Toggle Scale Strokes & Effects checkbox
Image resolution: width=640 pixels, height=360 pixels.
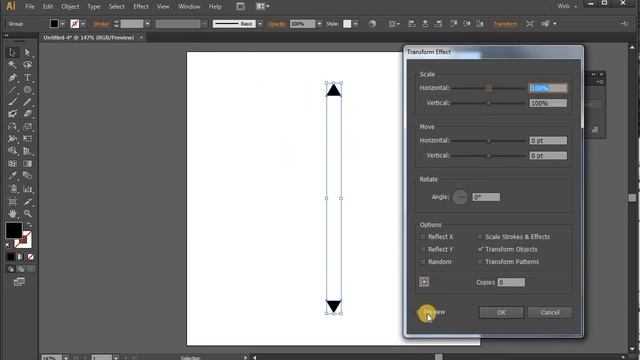coord(480,237)
